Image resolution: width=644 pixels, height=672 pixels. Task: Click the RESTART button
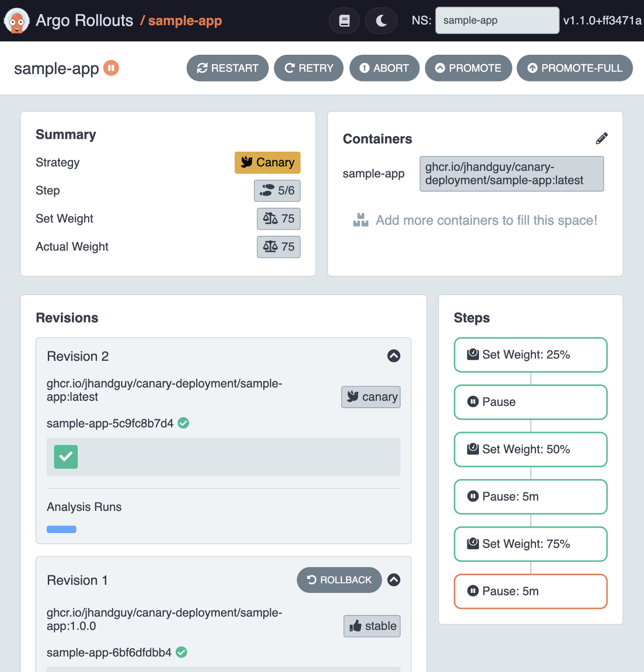228,68
